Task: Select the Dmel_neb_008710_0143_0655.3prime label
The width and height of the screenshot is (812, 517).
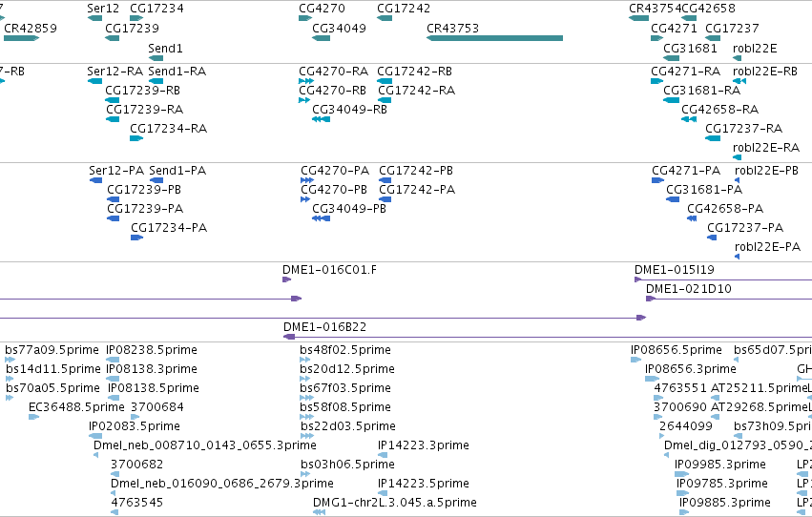Action: point(204,446)
